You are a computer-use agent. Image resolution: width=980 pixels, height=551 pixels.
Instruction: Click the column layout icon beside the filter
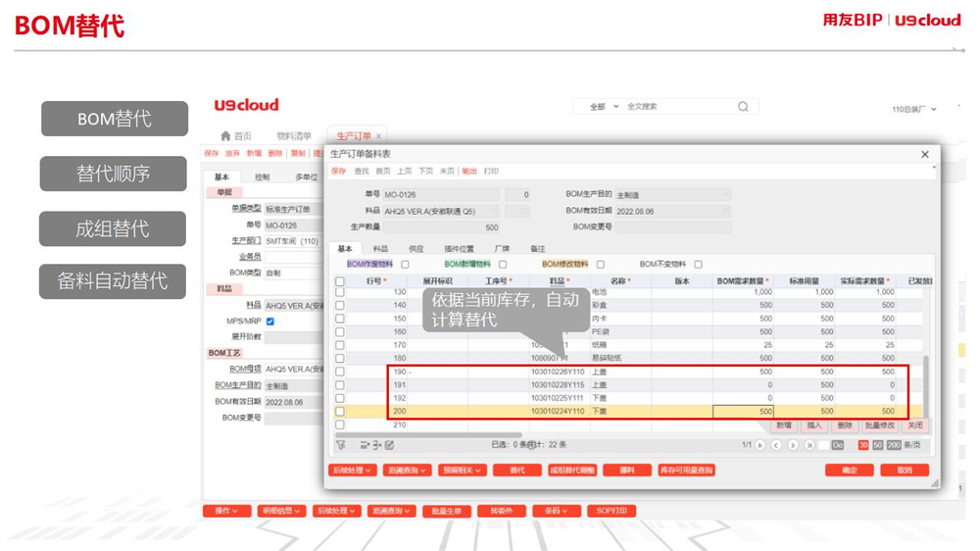365,445
